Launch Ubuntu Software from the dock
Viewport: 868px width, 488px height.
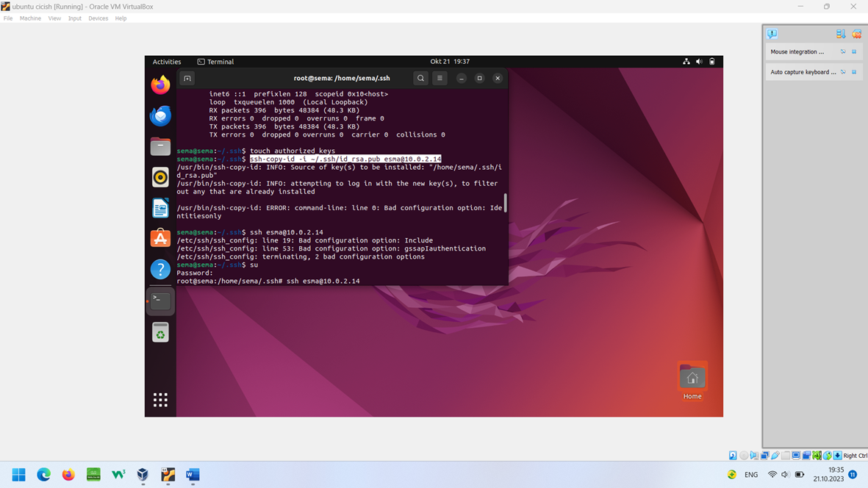(160, 238)
